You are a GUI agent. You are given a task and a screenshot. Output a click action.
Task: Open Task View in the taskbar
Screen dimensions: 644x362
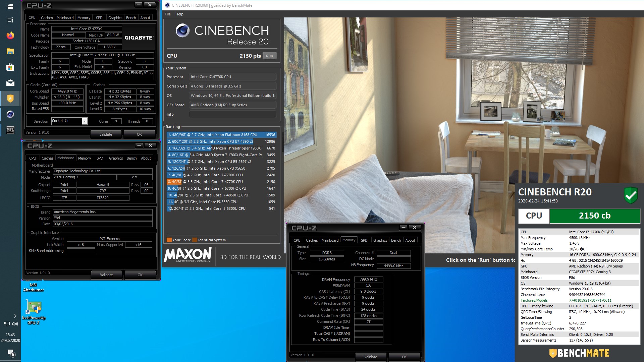pyautogui.click(x=10, y=20)
